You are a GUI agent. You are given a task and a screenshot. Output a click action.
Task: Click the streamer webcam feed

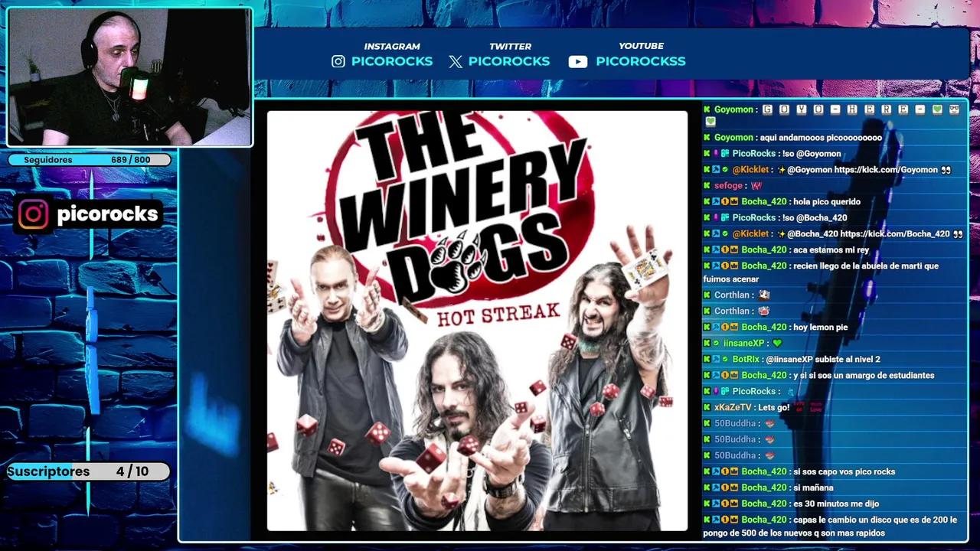tap(129, 77)
